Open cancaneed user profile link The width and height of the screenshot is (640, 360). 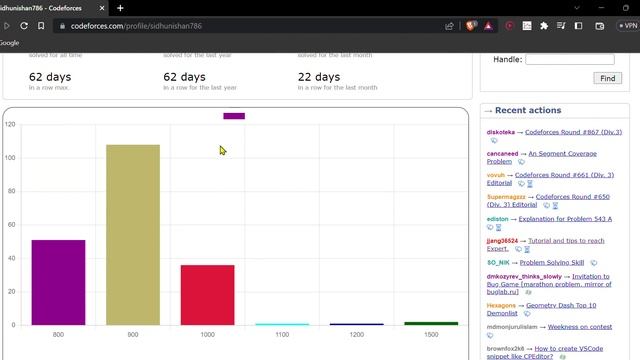[x=502, y=154]
